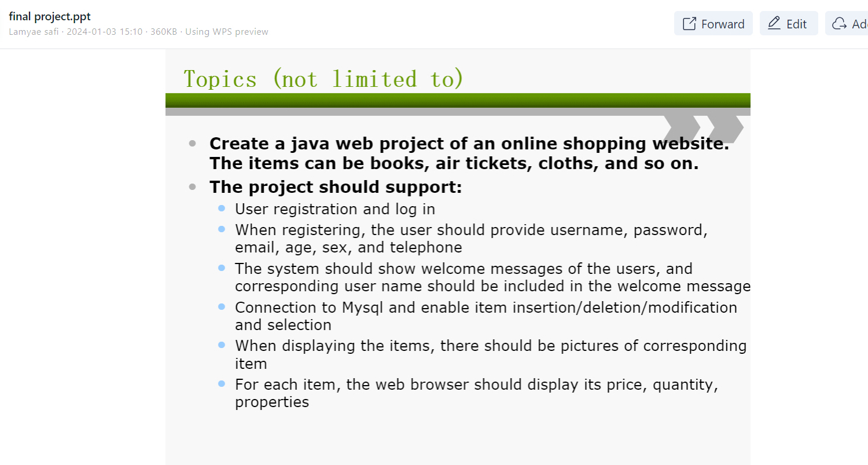Screen dimensions: 868x465
Task: Click the external-link icon inside the Forward button
Action: [x=689, y=24]
